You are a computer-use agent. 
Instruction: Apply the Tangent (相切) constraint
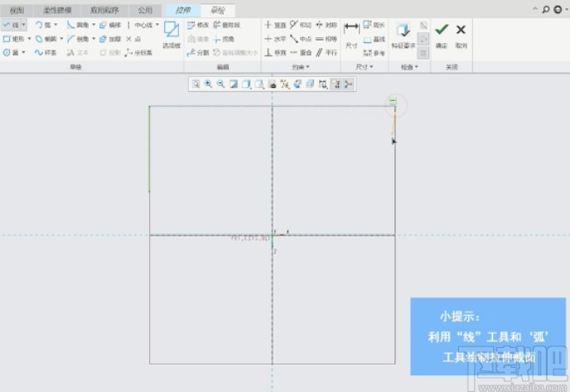[x=301, y=25]
